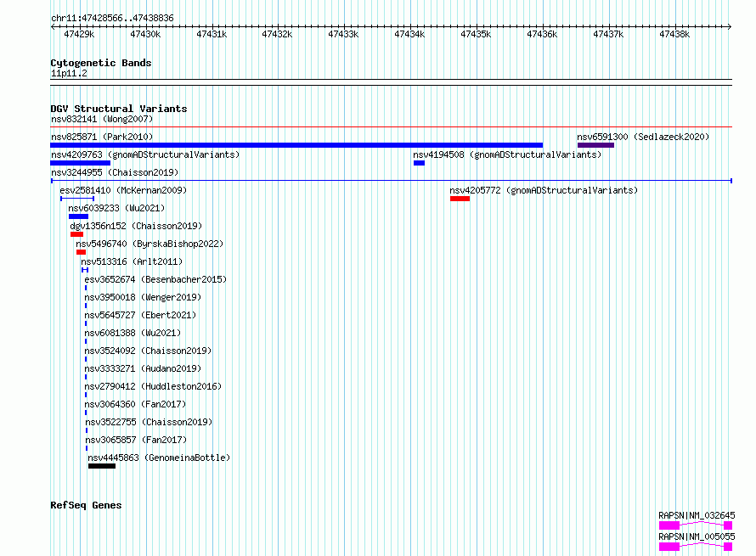The width and height of the screenshot is (756, 556).
Task: Click the purple nsv6591300 variant bar
Action: [x=596, y=145]
